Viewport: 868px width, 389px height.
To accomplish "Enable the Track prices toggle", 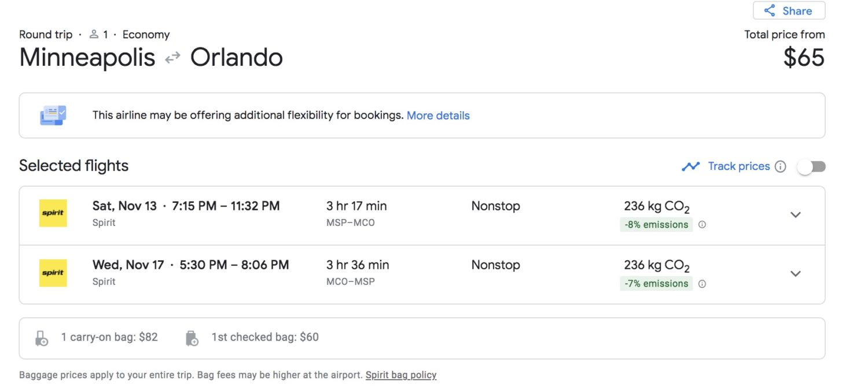I will point(811,166).
